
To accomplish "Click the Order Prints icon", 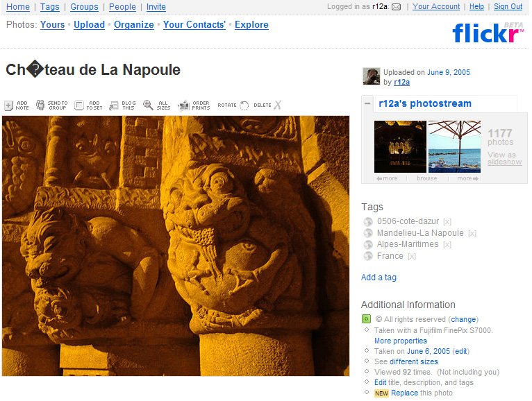I will pyautogui.click(x=184, y=105).
